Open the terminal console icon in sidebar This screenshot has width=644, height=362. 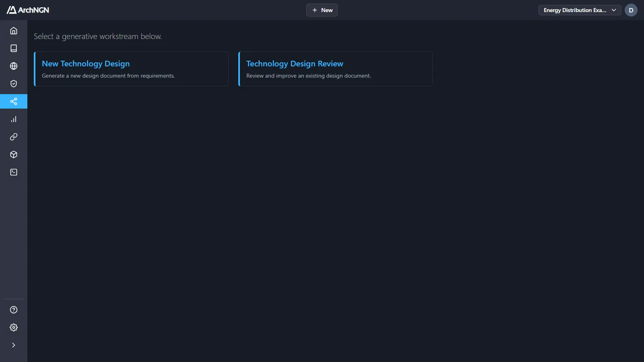tap(14, 172)
